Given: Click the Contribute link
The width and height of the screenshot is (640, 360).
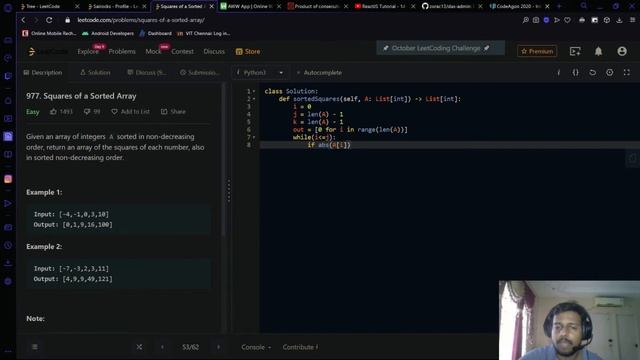Looking at the screenshot, I should click(x=300, y=347).
